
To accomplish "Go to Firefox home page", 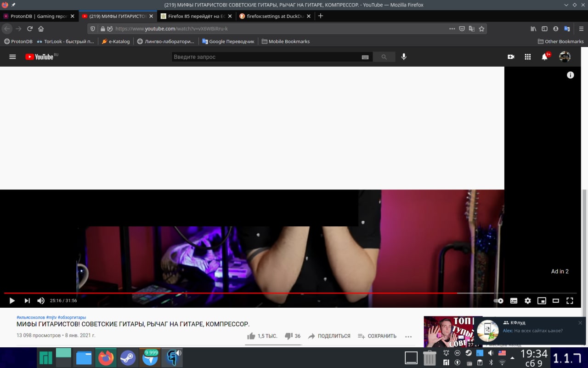I will (x=41, y=29).
